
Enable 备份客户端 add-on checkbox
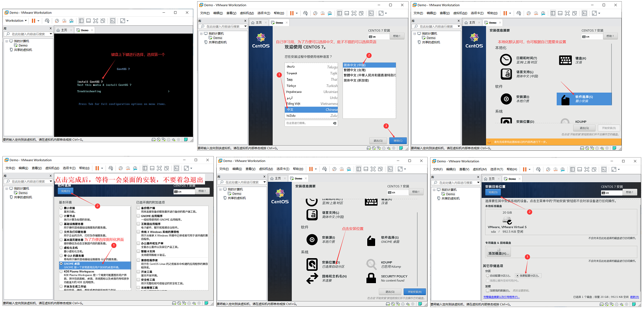tap(139, 208)
